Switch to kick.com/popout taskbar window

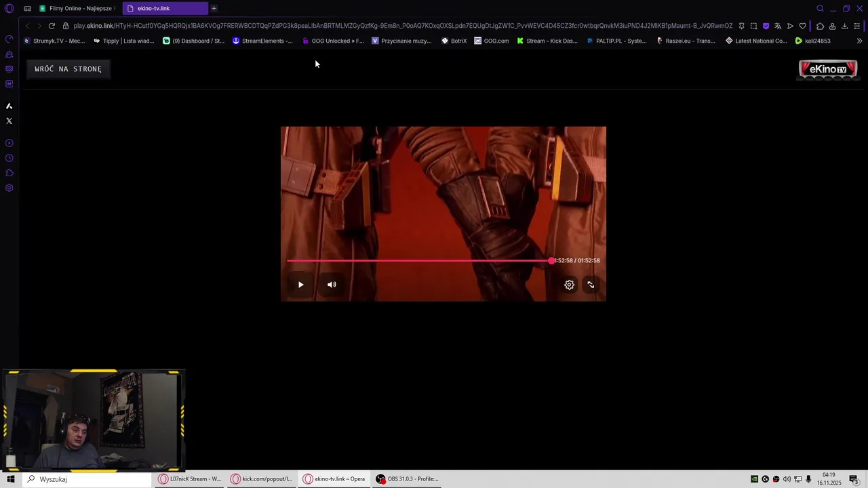(x=262, y=479)
